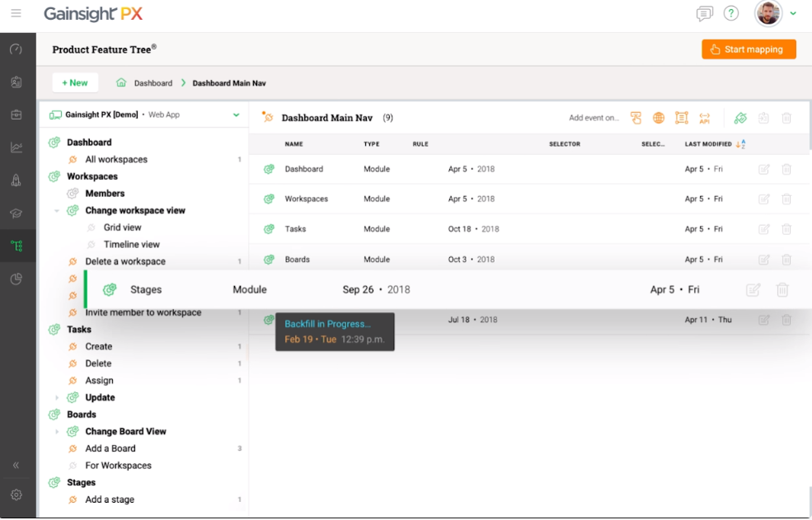Delete the Dashboard module row
812x520 pixels.
(786, 169)
